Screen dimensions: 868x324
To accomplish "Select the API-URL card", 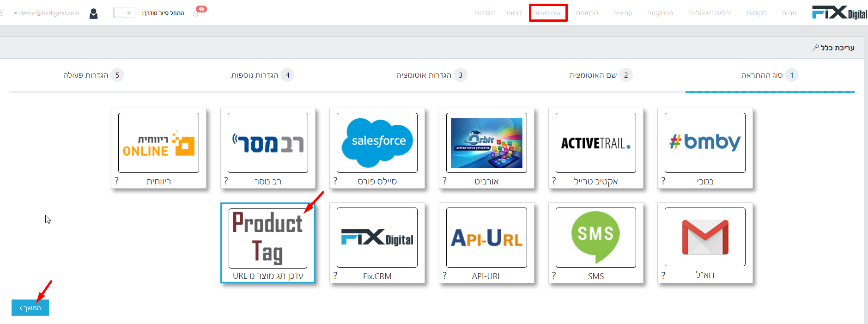I will (486, 243).
